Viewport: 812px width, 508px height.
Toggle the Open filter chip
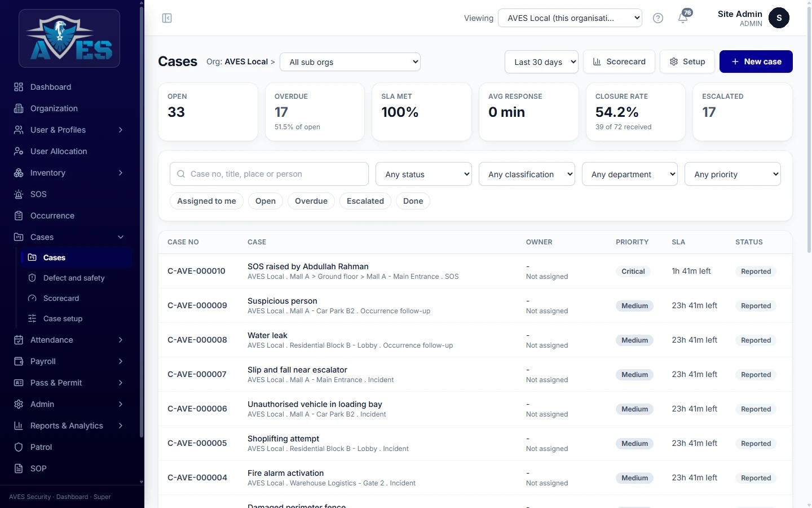(266, 201)
